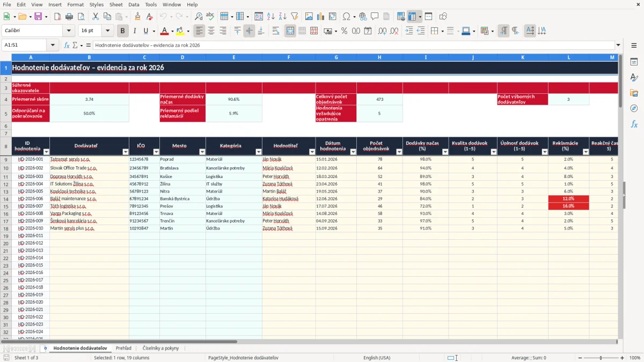Open Find and Replace
Viewport: 644px width, 362px height.
coord(199,17)
